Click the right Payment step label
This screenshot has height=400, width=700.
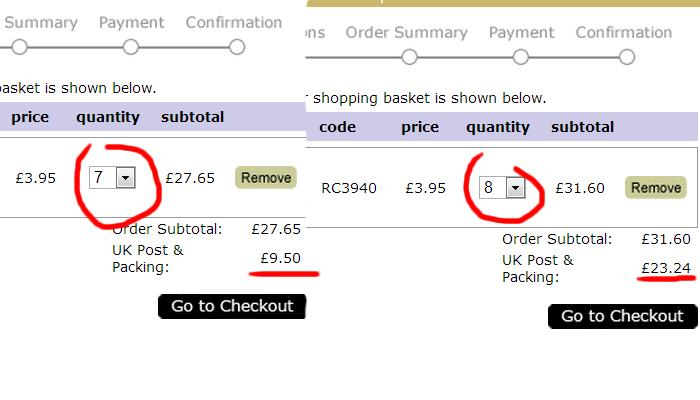[521, 33]
